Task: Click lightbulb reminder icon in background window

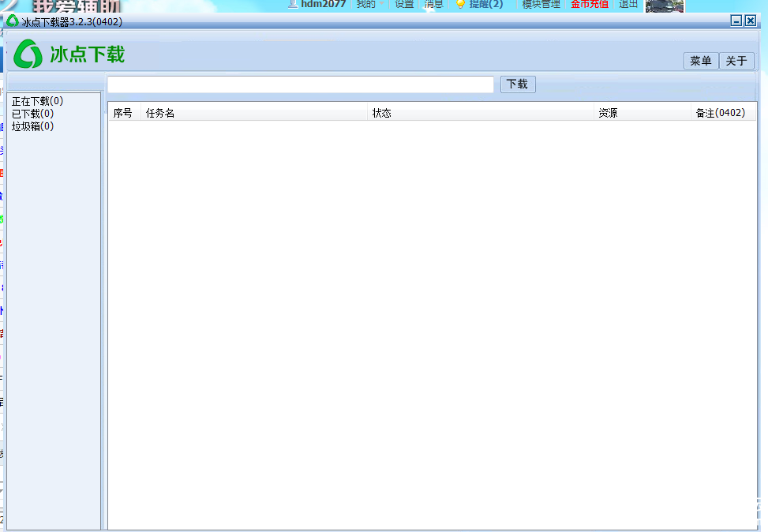Action: [460, 4]
